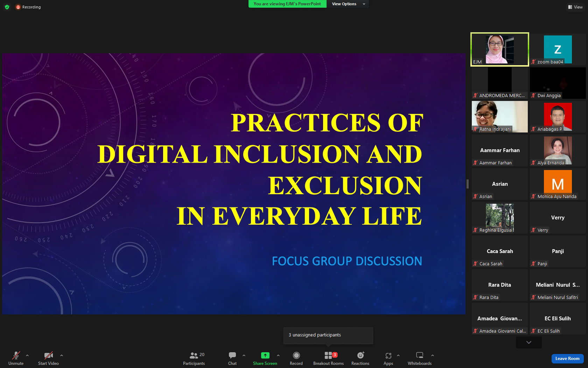Change layout with the View button

[575, 7]
